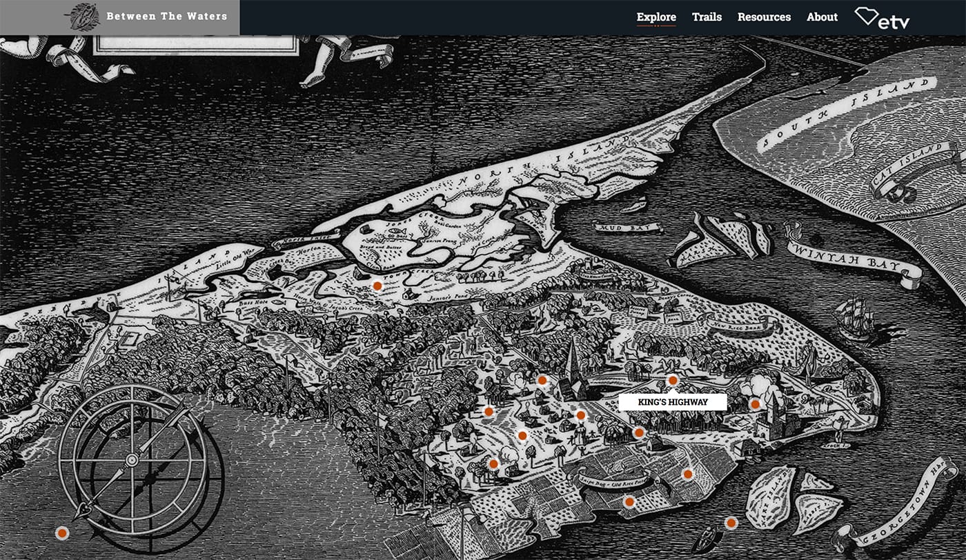This screenshot has width=966, height=560.
Task: Expand the dots indicator under Explore
Action: coord(657,26)
